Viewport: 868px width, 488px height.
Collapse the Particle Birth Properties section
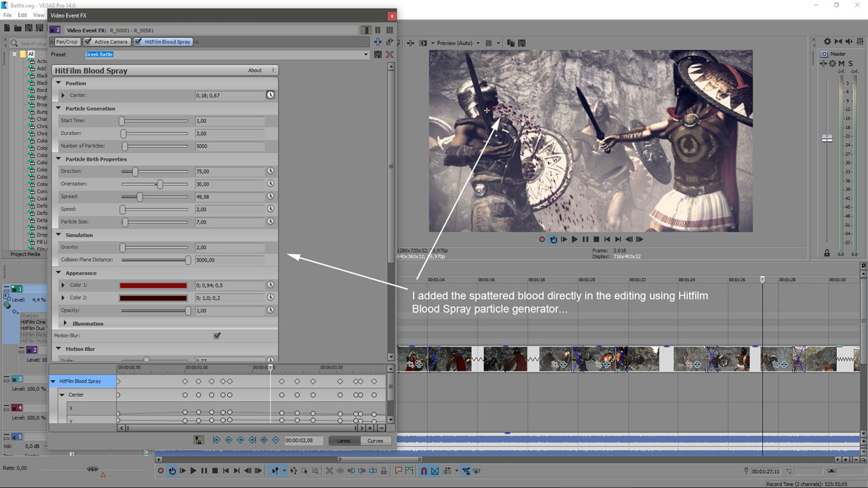(x=58, y=159)
